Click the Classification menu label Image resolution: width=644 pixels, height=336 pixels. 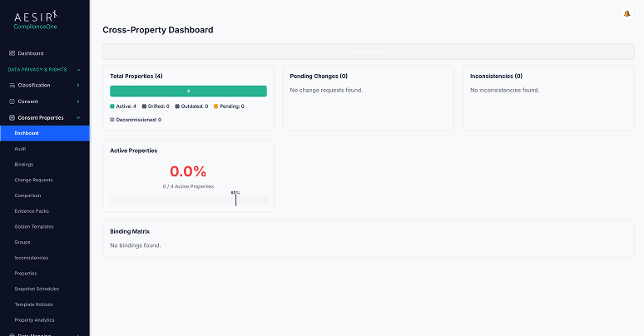pos(34,86)
